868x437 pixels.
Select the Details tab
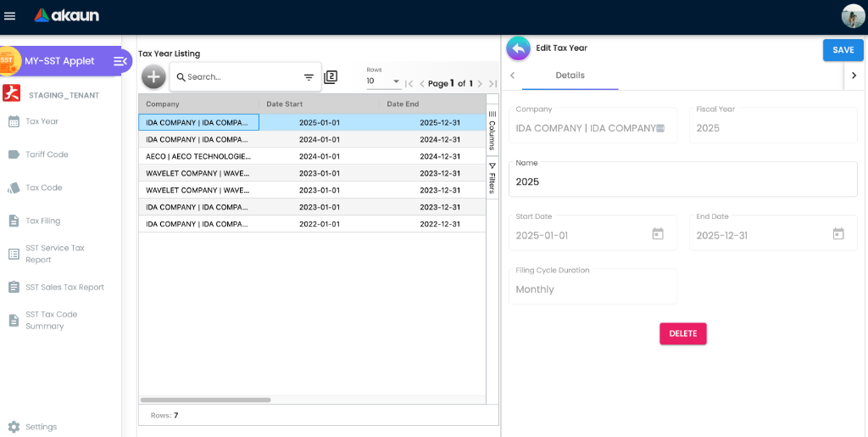pyautogui.click(x=570, y=76)
